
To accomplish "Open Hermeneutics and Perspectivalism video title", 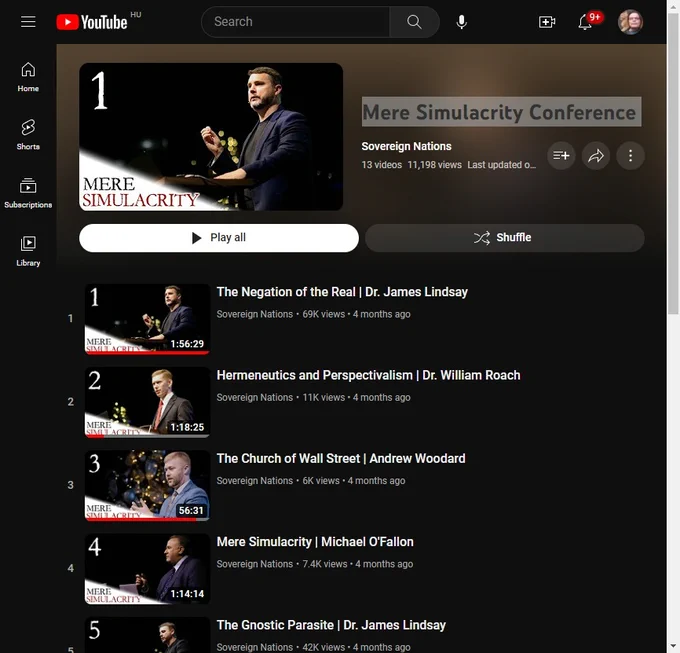I will pyautogui.click(x=368, y=375).
